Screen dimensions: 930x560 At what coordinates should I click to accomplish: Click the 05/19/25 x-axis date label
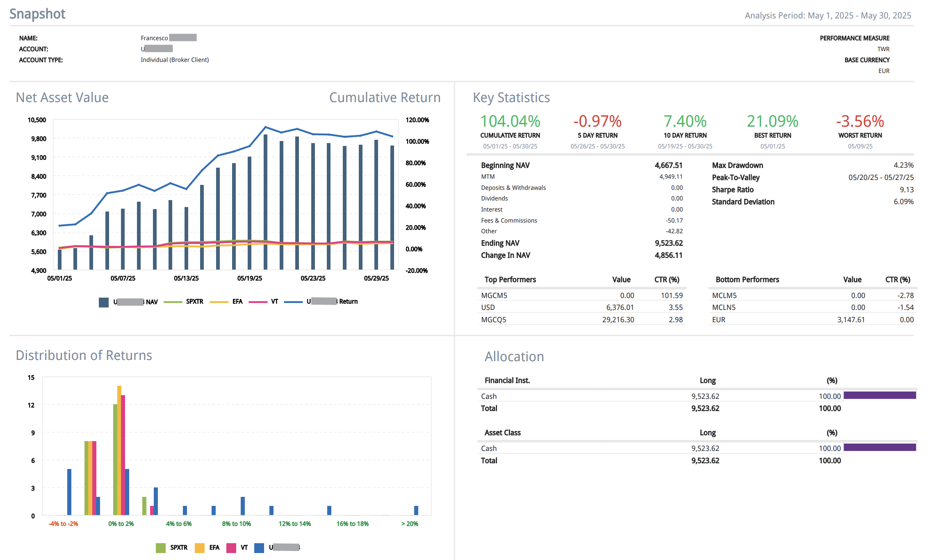coord(249,278)
